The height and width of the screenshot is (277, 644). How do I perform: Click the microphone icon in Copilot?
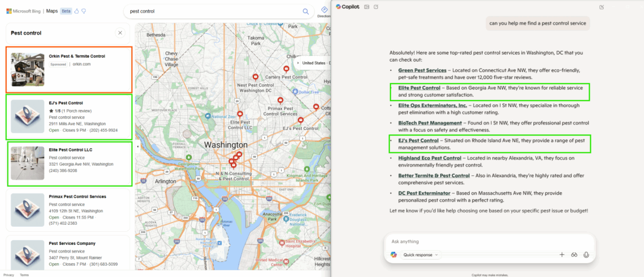click(x=586, y=254)
